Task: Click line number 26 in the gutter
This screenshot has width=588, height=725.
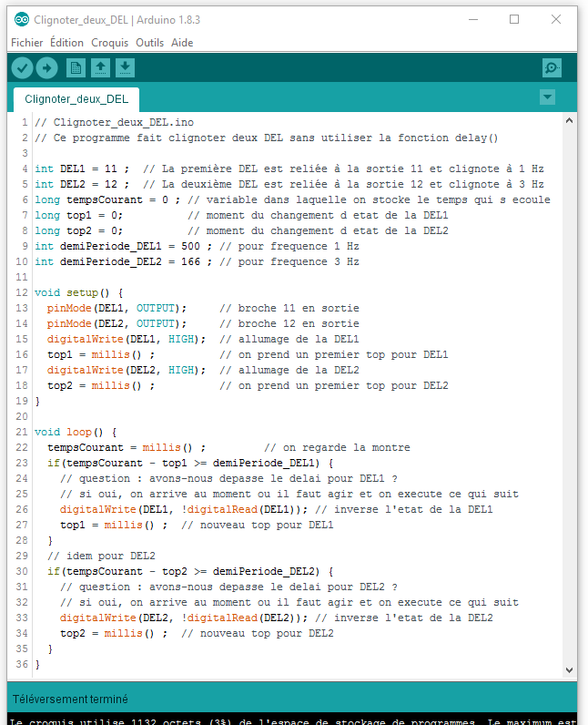Action: pyautogui.click(x=22, y=509)
